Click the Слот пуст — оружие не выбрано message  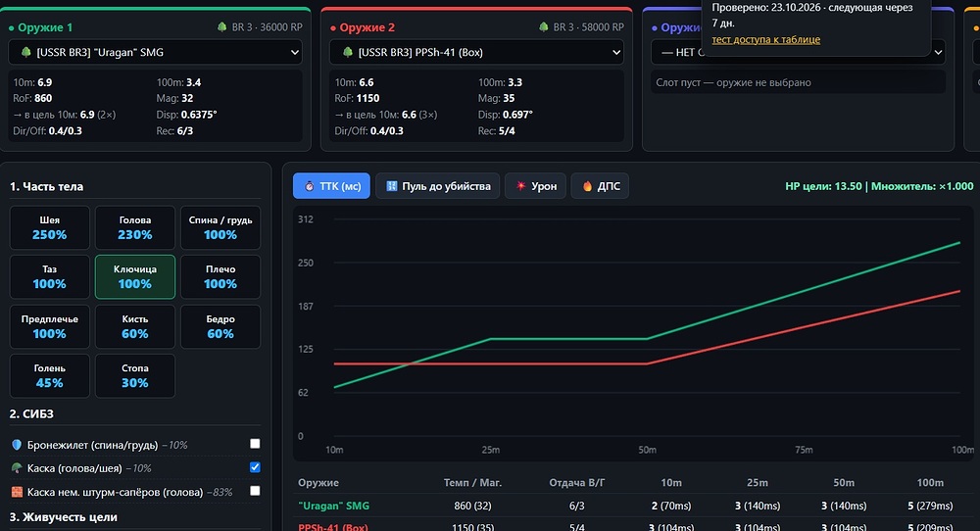(x=733, y=82)
